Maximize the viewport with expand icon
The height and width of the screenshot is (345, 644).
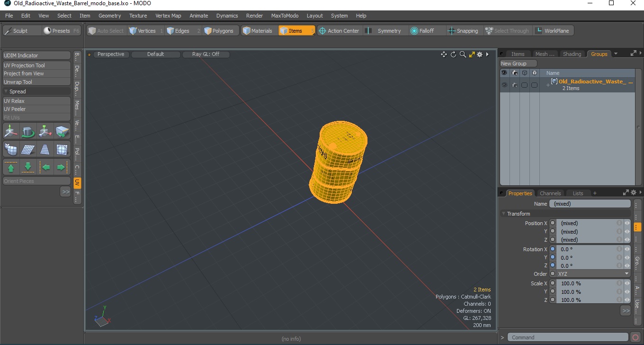click(x=472, y=54)
